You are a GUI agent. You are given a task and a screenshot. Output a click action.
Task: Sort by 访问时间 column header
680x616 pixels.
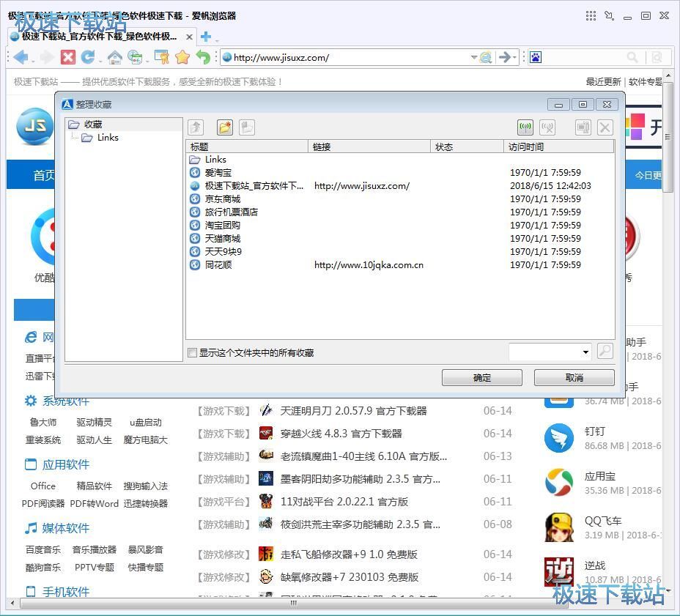[558, 146]
